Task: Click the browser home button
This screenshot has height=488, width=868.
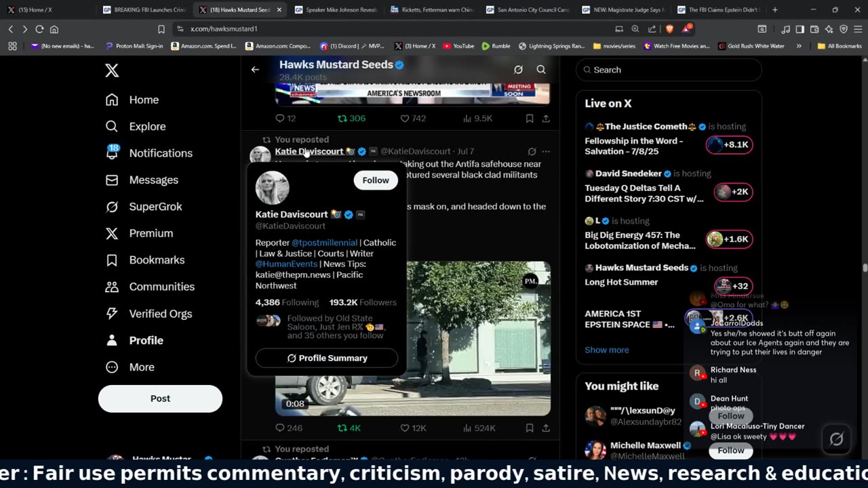Action: tap(54, 29)
